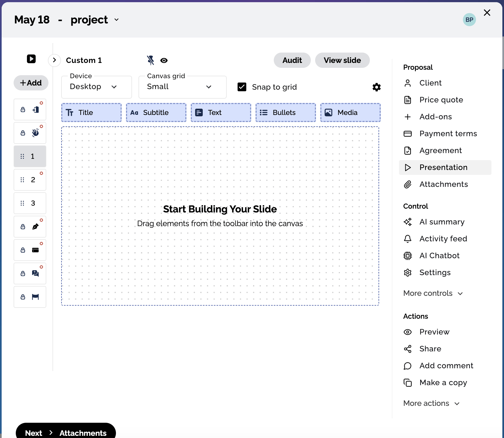
Task: Close the proposal editor with X
Action: point(487,13)
